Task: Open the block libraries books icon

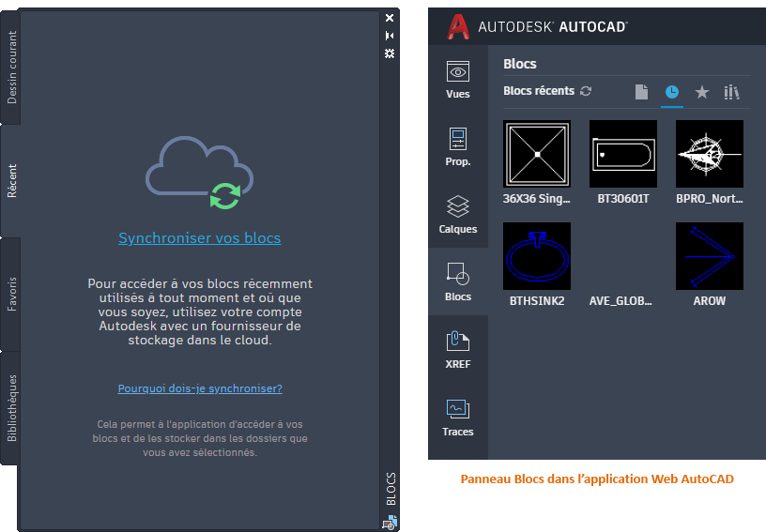Action: [731, 92]
